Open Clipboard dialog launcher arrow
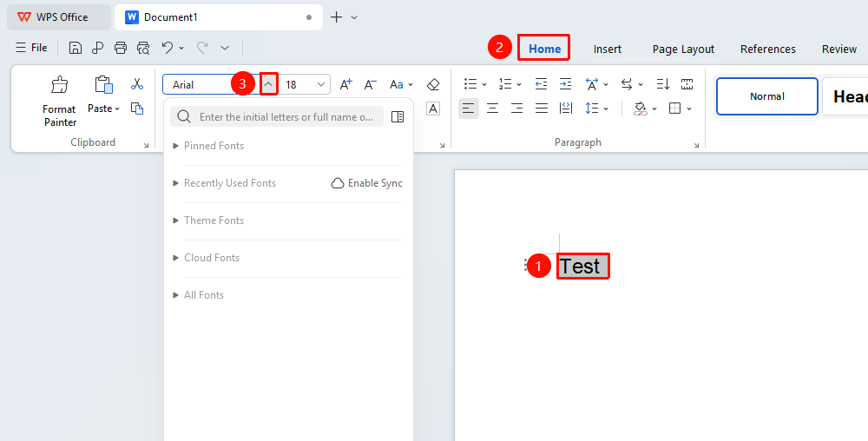 coord(146,146)
